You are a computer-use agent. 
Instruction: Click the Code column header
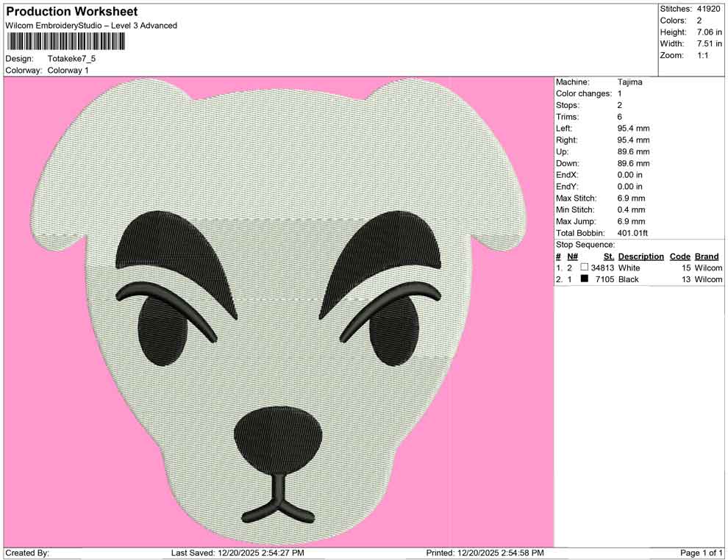(679, 256)
